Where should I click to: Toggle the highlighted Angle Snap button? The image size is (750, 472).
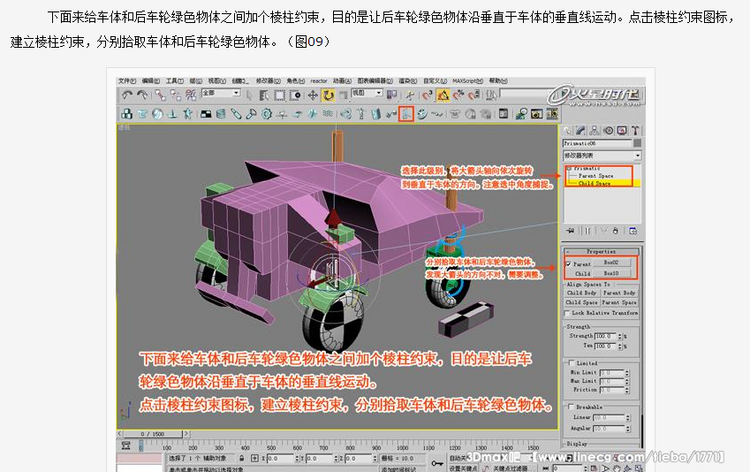click(443, 95)
